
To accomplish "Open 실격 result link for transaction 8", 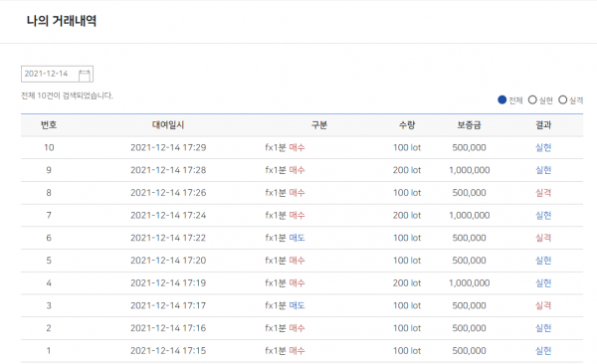I will click(543, 193).
